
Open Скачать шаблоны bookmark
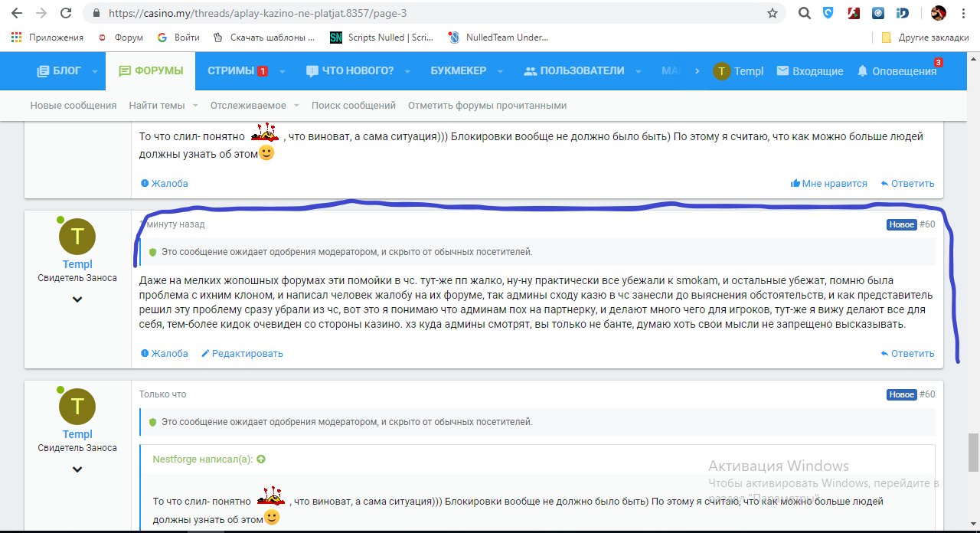(264, 37)
